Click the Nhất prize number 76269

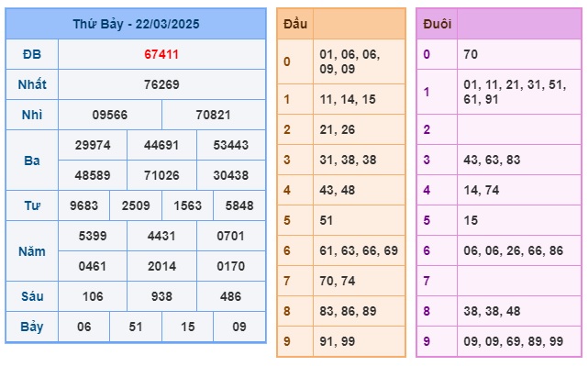point(161,84)
